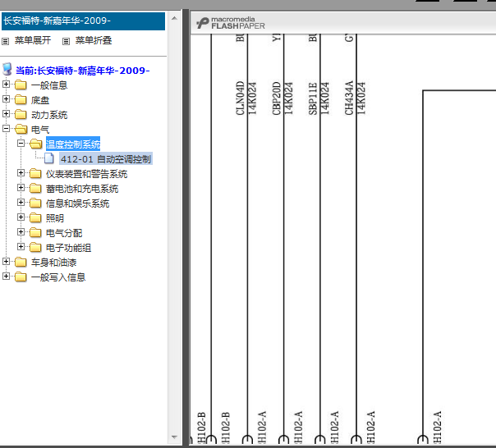Select the 温度控制系统 folder label
This screenshot has height=448, width=496.
pyautogui.click(x=73, y=144)
